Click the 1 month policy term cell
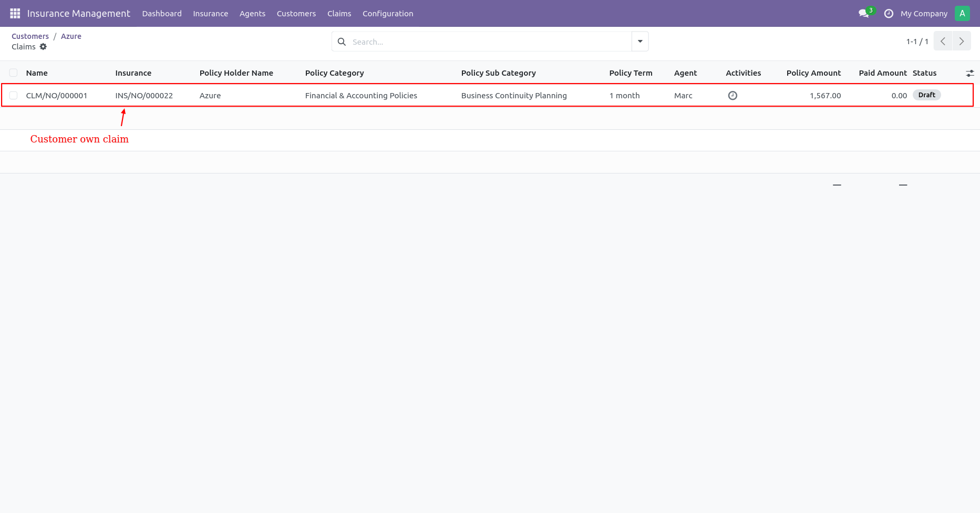 [624, 96]
